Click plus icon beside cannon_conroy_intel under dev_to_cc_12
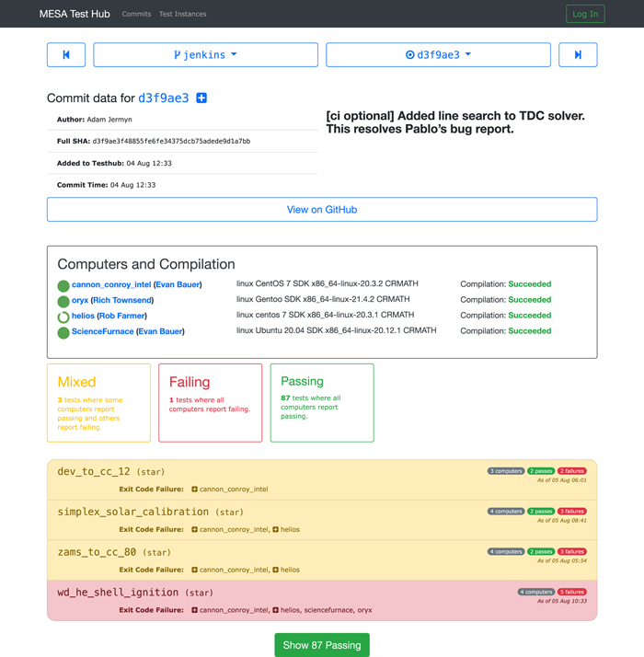 click(x=194, y=489)
